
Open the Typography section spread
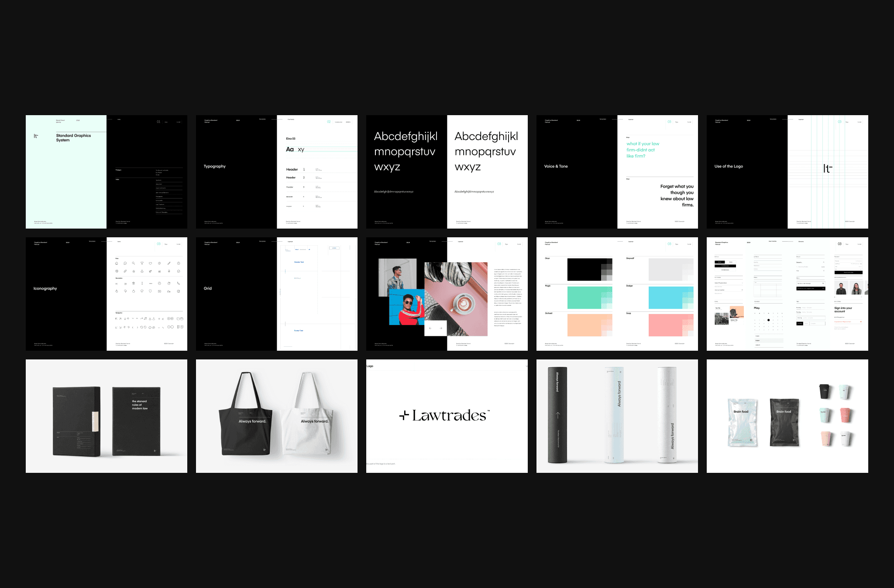276,171
